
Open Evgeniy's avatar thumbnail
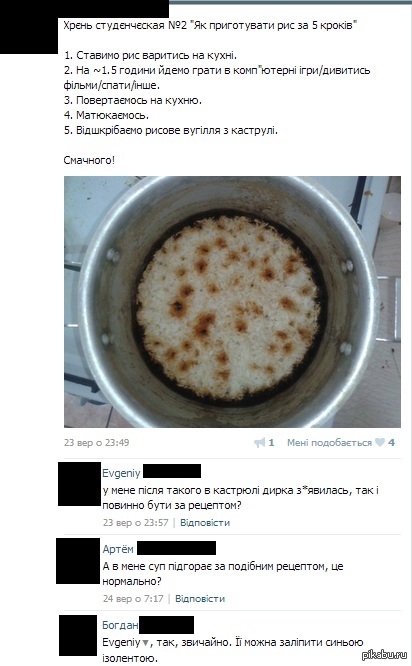tap(79, 484)
